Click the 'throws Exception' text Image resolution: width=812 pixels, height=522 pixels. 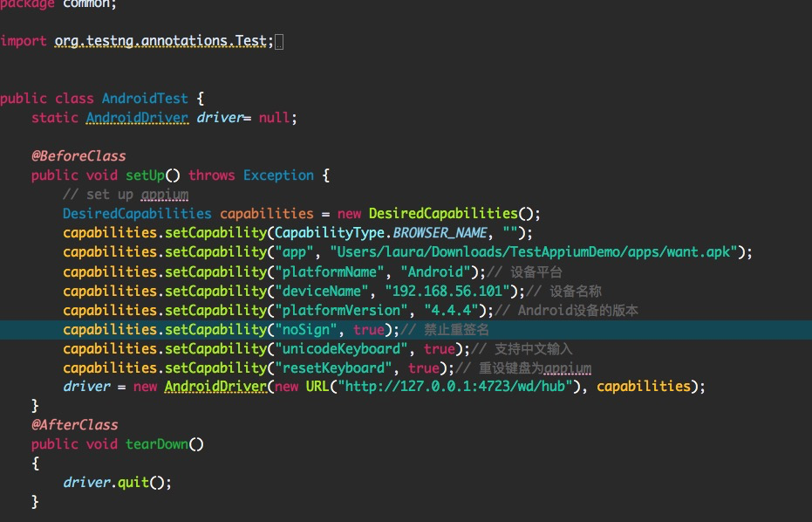[x=251, y=175]
